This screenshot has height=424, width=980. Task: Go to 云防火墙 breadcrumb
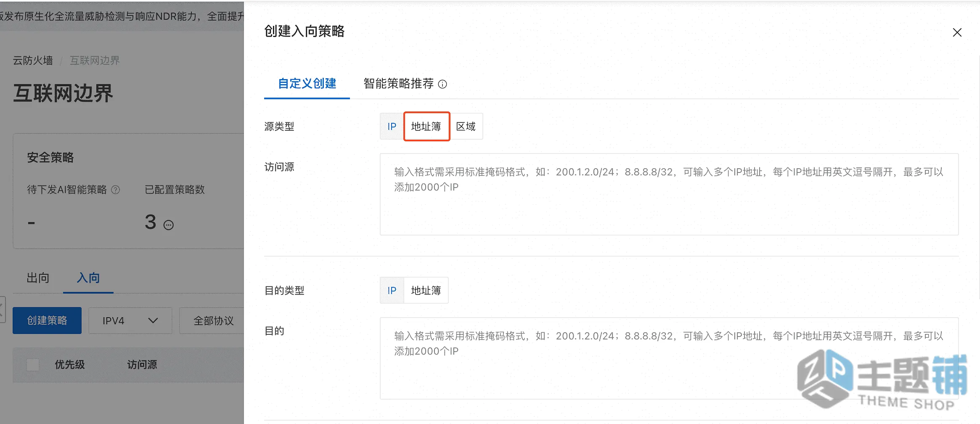[x=33, y=61]
